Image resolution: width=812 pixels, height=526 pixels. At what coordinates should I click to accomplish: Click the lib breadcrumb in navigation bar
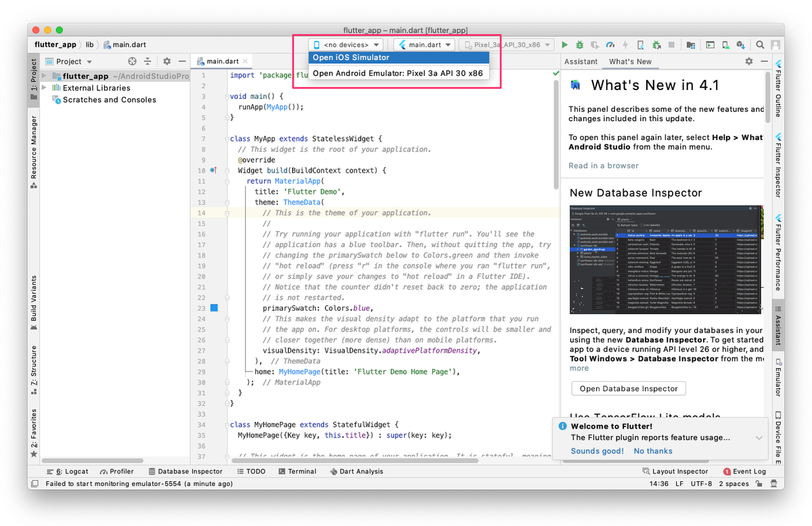coord(89,45)
